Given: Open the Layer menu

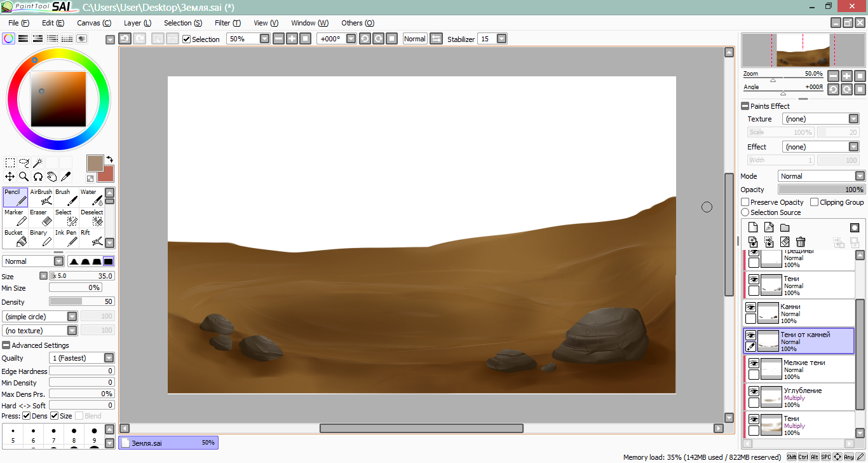Looking at the screenshot, I should [x=137, y=23].
